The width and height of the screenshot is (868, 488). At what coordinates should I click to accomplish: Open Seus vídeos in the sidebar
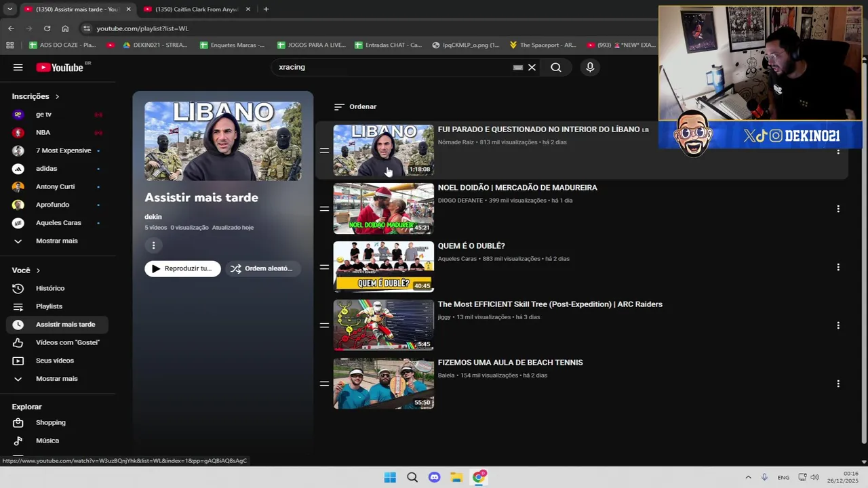tap(57, 361)
